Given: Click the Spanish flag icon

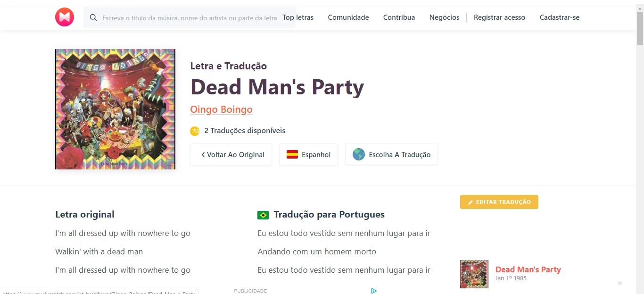Looking at the screenshot, I should (292, 154).
